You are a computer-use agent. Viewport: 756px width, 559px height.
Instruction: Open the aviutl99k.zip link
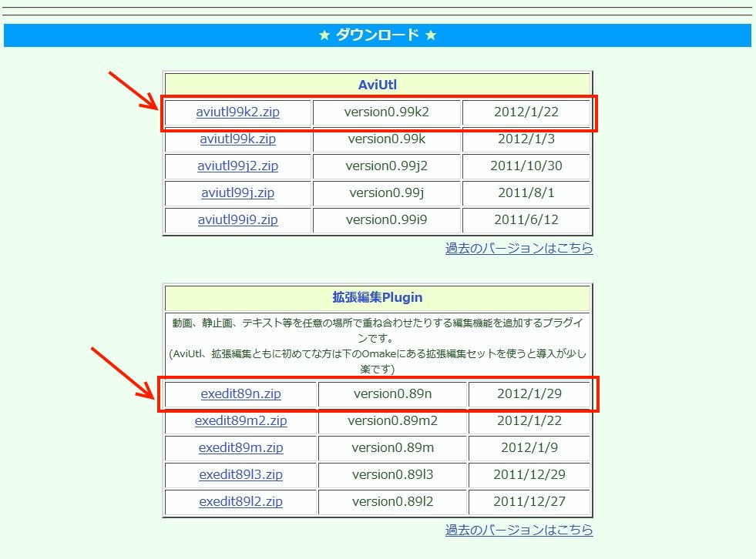(x=237, y=139)
